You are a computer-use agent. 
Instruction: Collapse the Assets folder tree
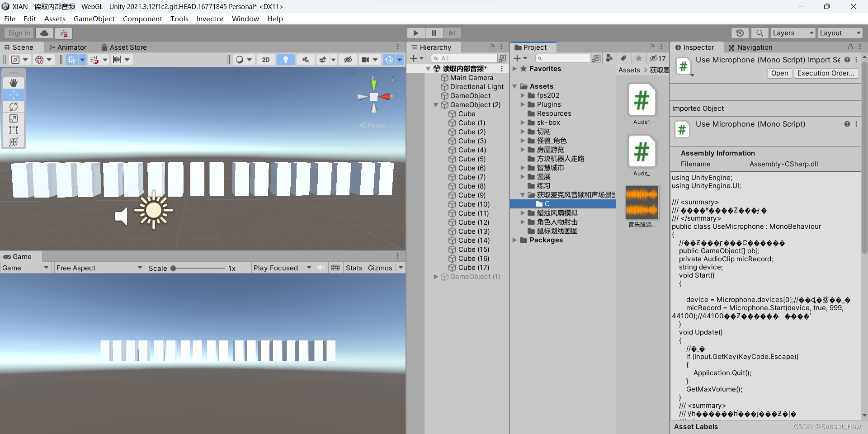[515, 86]
